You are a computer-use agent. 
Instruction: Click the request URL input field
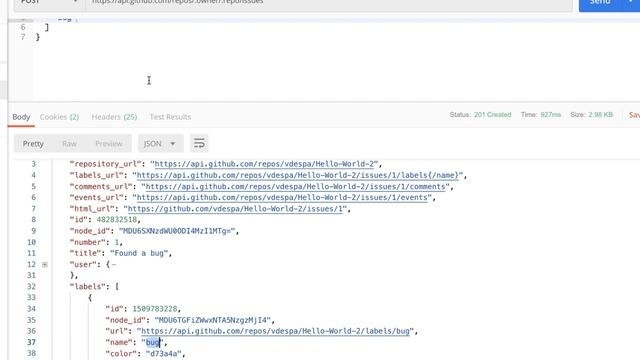click(x=329, y=3)
